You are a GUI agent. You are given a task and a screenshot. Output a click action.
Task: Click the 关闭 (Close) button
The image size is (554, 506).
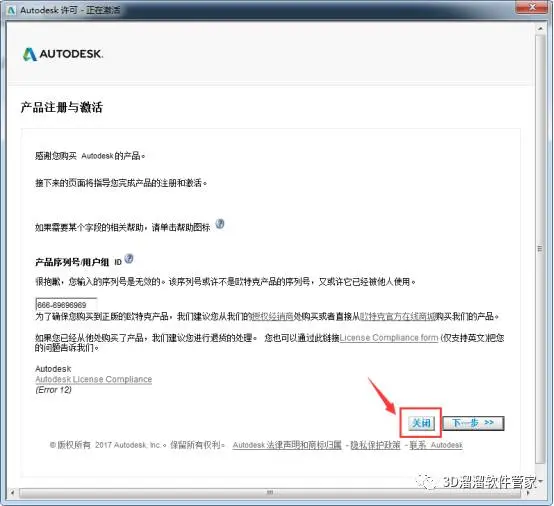pos(421,423)
